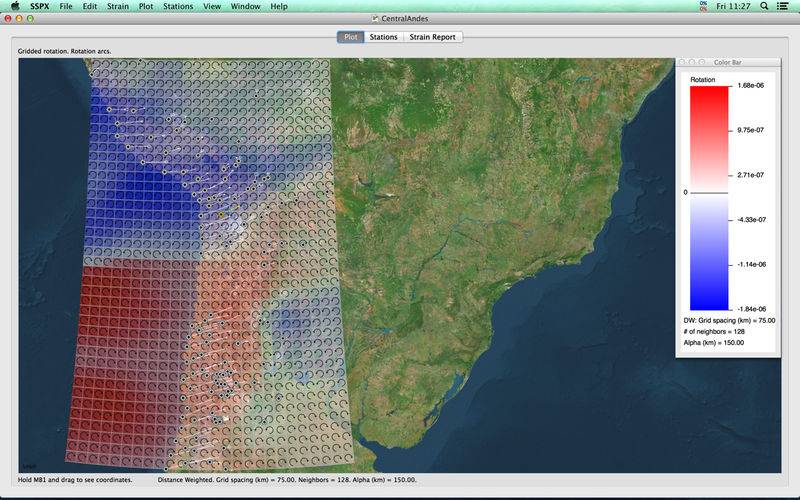
Task: Switch to the Strain Report tab
Action: click(x=433, y=37)
